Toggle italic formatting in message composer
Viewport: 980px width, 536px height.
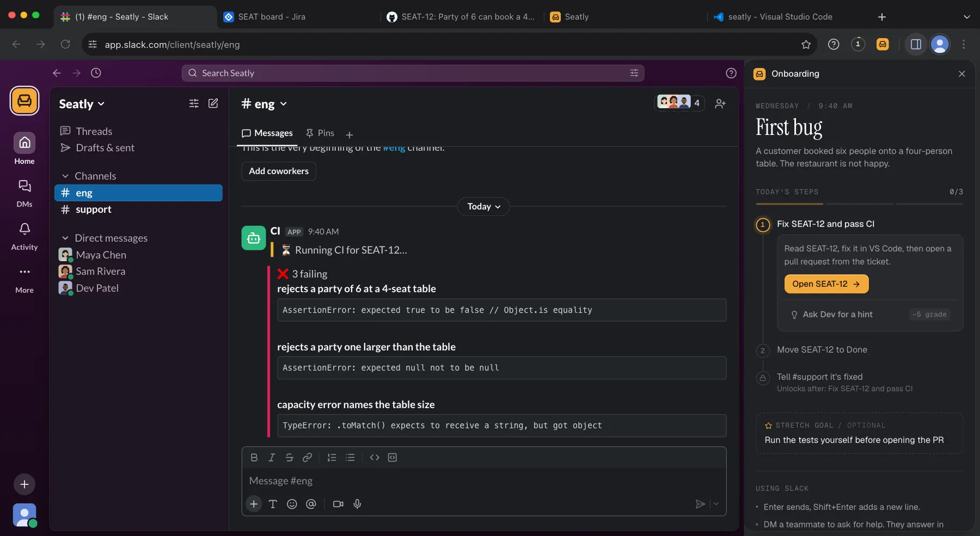point(272,458)
